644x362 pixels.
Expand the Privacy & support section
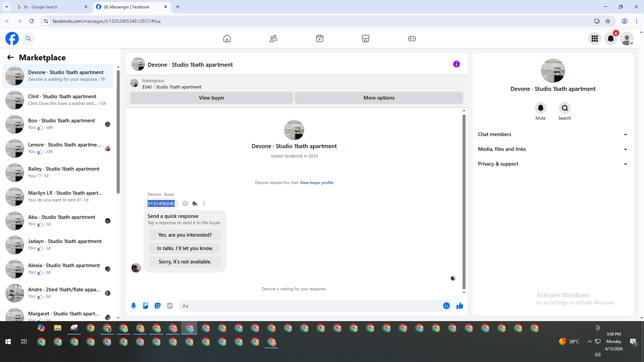click(553, 164)
